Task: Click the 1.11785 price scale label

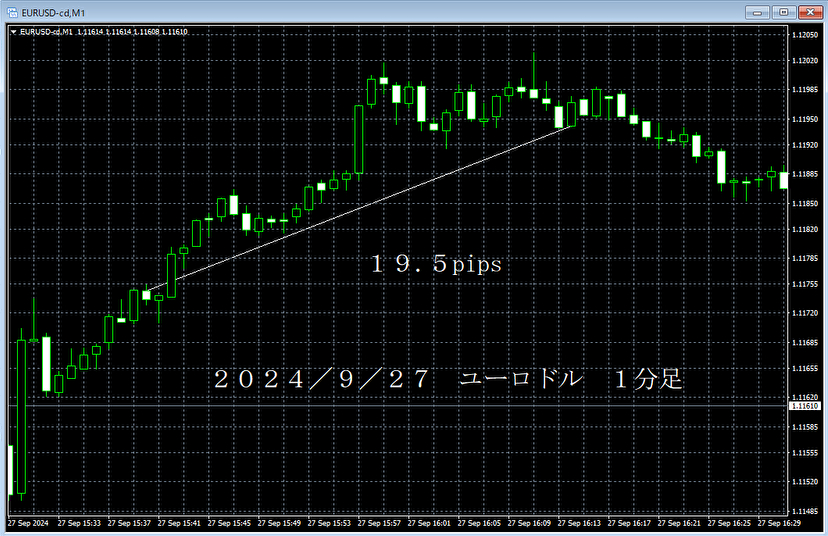Action: click(x=805, y=259)
